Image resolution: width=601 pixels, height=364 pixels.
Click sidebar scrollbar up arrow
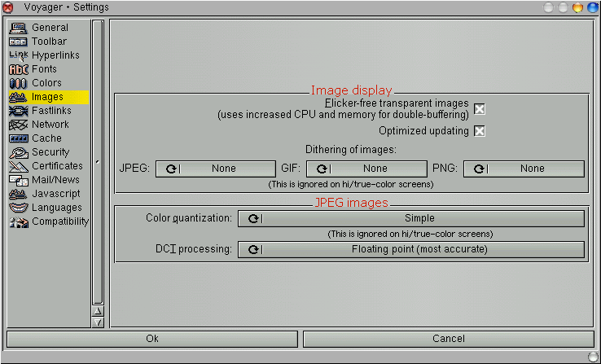pyautogui.click(x=98, y=311)
